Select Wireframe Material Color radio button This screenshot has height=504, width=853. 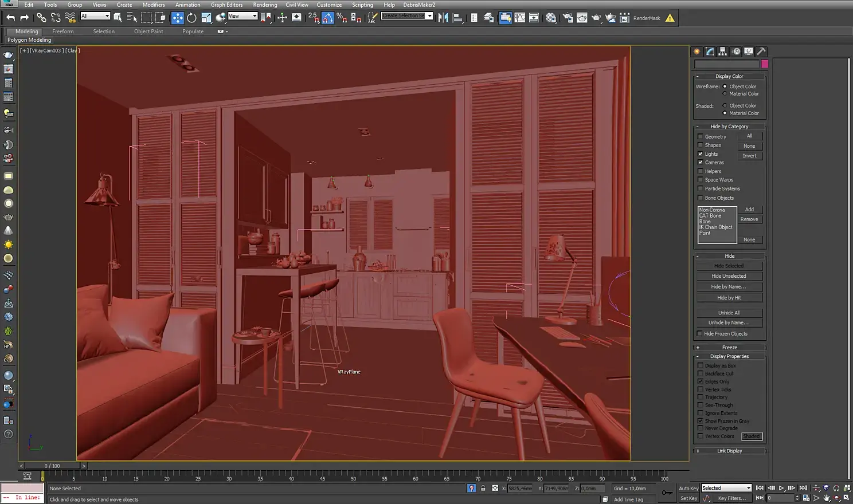725,93
